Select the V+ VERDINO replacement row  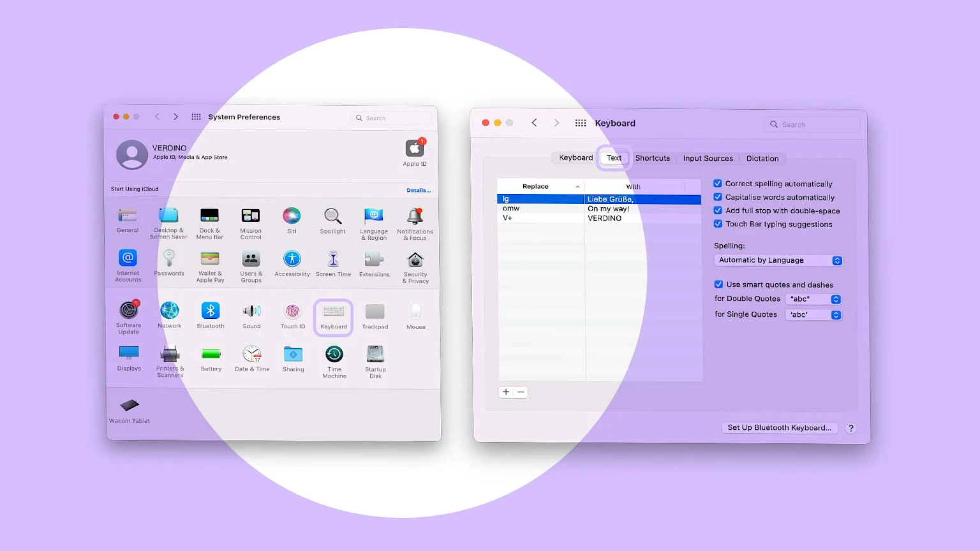[600, 218]
